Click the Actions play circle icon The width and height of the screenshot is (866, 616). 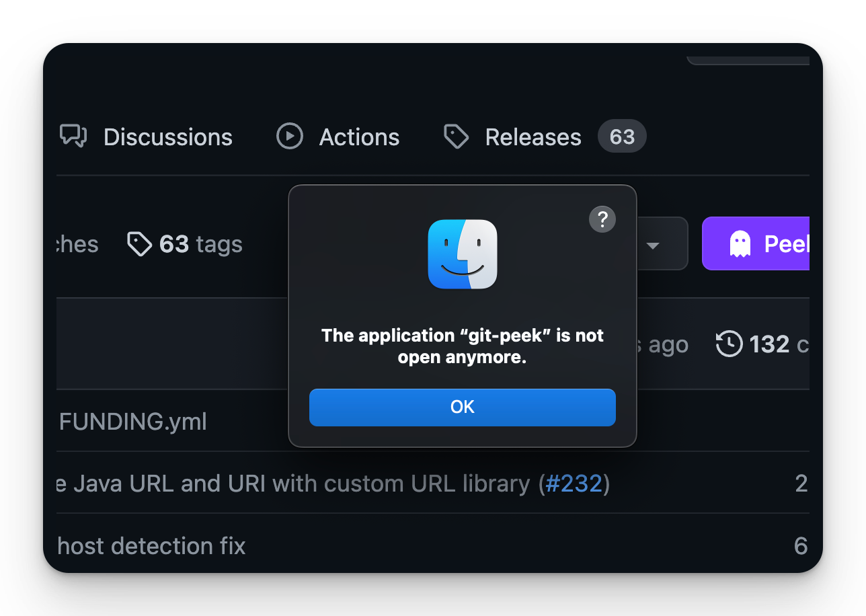pyautogui.click(x=290, y=136)
